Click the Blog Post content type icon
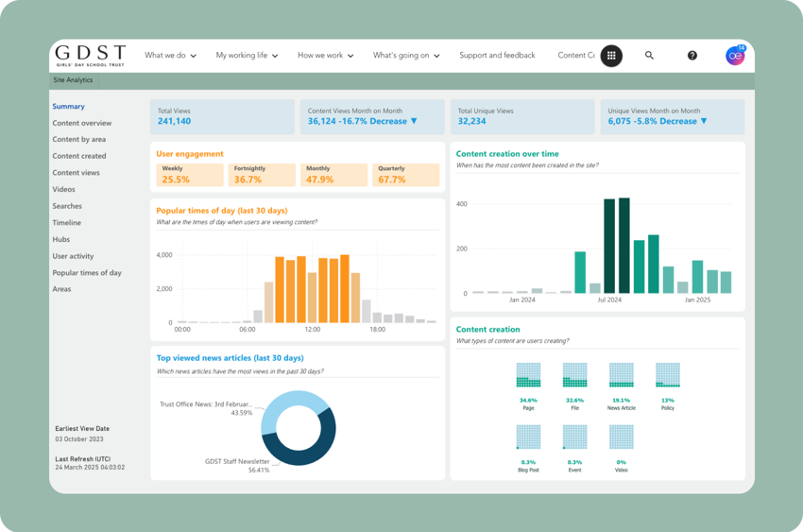The height and width of the screenshot is (532, 803). coord(528,437)
